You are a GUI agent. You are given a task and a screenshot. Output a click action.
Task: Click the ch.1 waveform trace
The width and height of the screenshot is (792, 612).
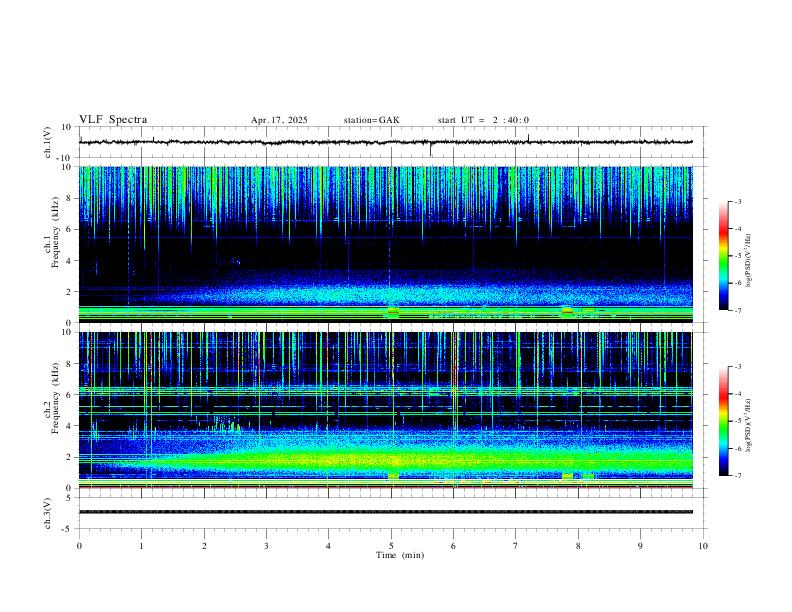(385, 142)
